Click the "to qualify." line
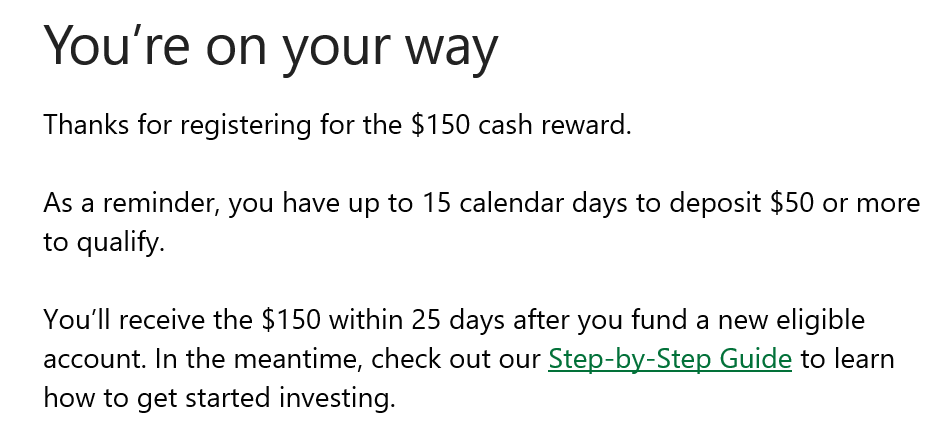952x439 pixels. click(x=103, y=243)
